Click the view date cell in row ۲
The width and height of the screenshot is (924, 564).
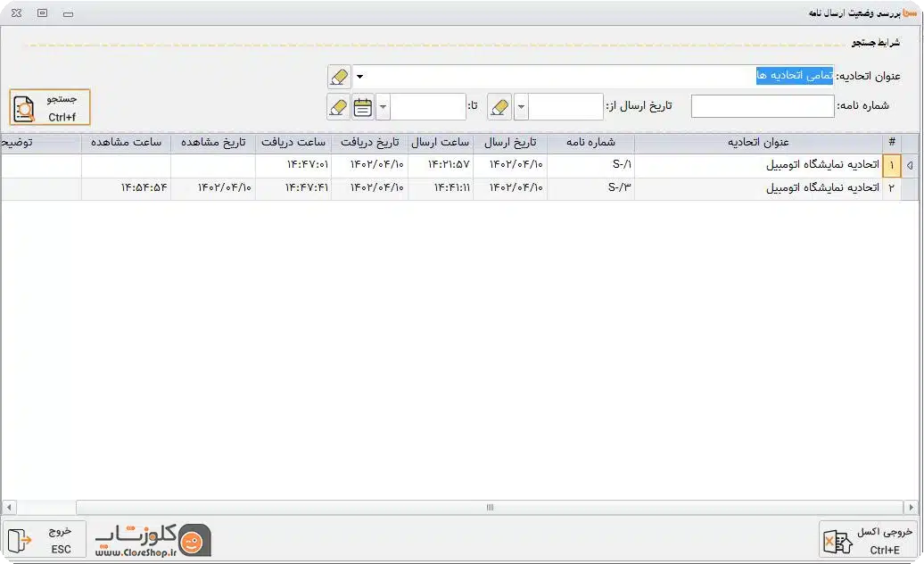coord(213,188)
